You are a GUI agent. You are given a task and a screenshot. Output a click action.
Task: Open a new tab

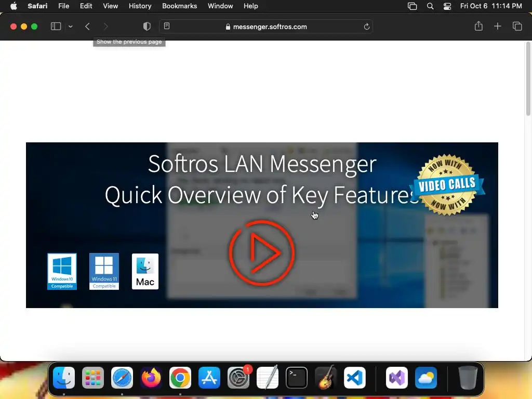tap(497, 26)
